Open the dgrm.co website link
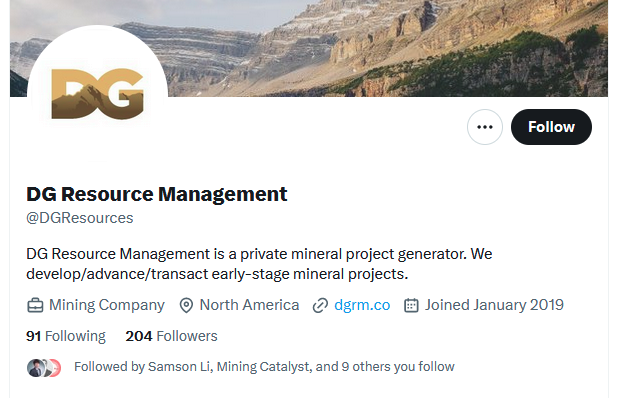622x398 pixels. 362,305
